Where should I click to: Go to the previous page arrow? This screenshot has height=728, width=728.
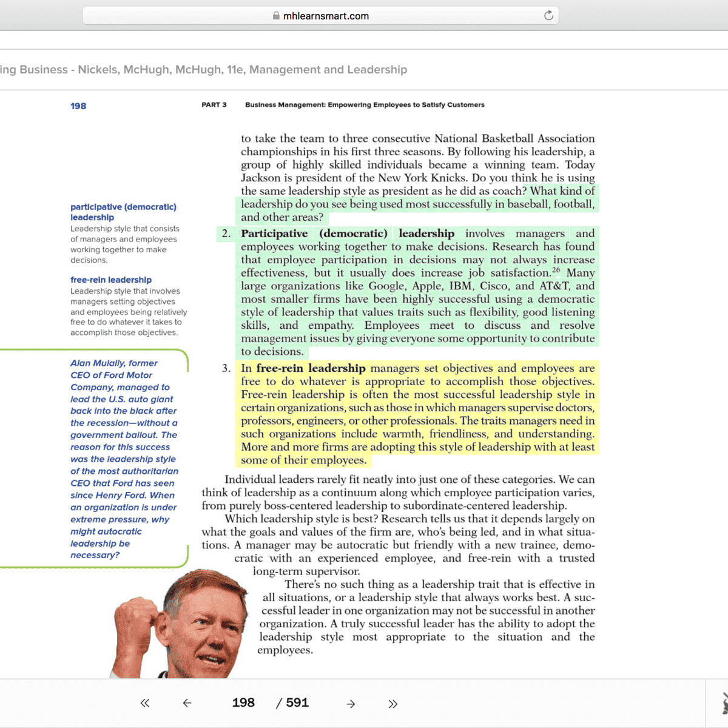[187, 703]
